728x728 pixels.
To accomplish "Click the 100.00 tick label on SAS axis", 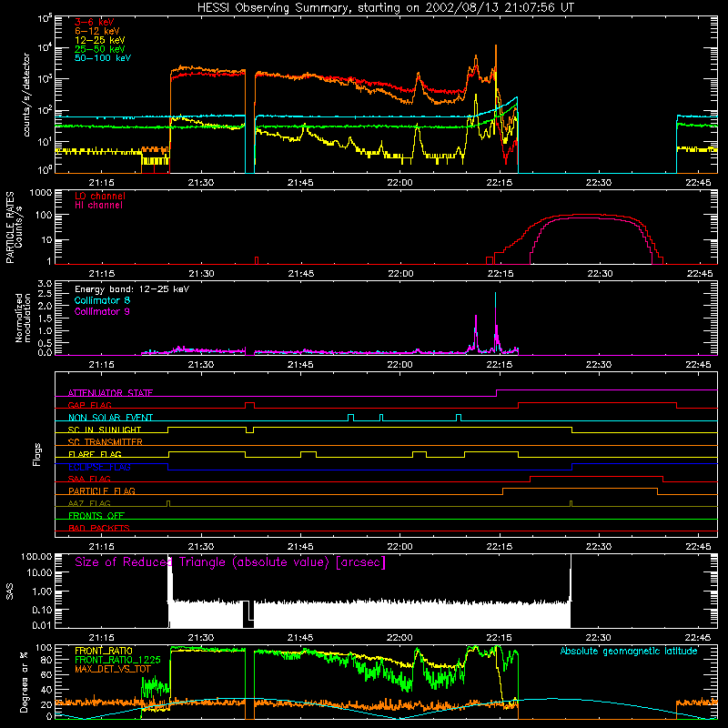I will tap(36, 556).
